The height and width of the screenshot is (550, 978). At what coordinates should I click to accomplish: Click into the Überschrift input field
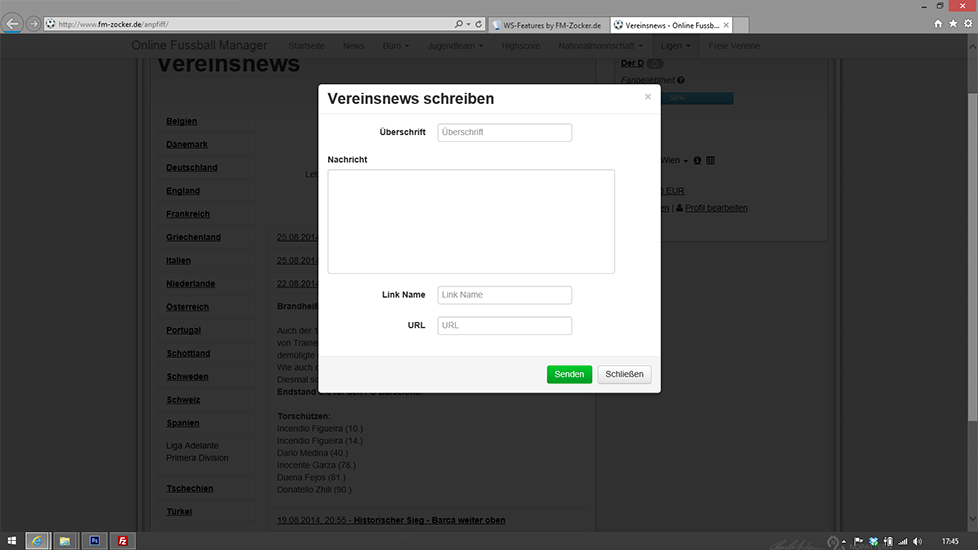tap(504, 132)
